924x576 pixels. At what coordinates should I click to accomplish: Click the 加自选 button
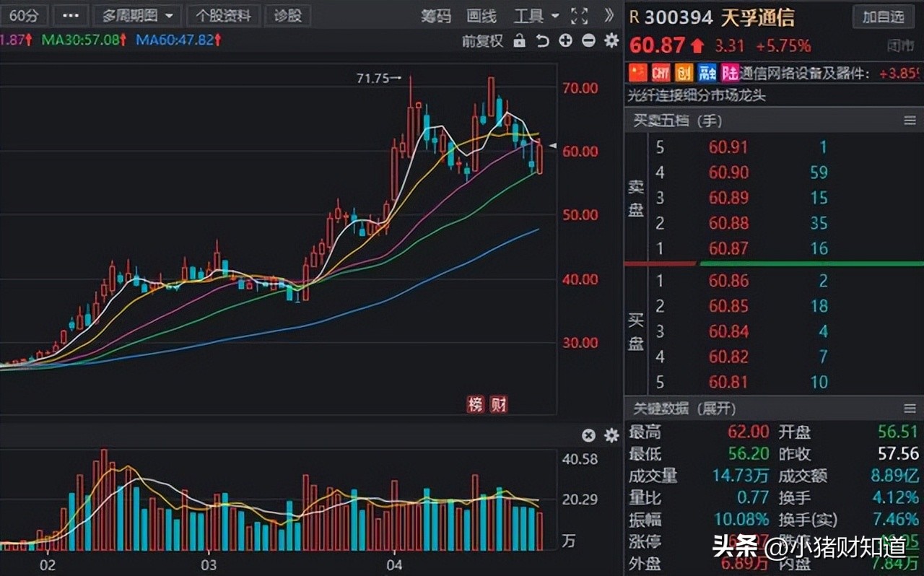pos(882,17)
